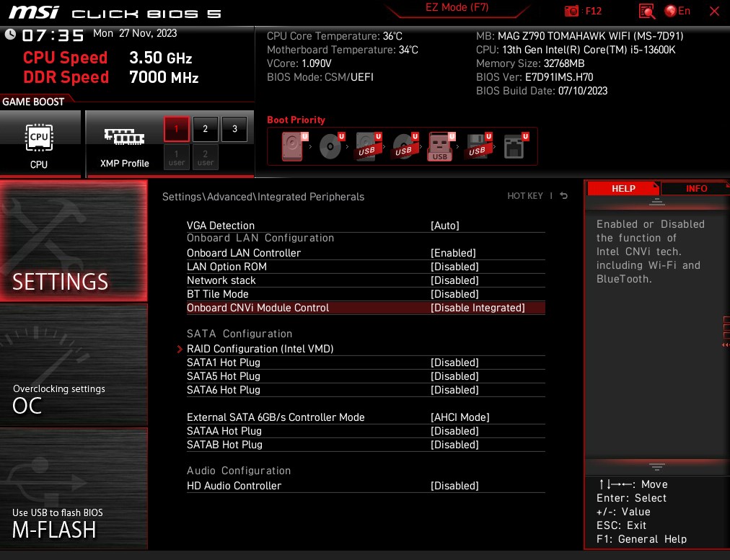This screenshot has width=730, height=560.
Task: Change Network stack setting
Action: click(x=366, y=280)
